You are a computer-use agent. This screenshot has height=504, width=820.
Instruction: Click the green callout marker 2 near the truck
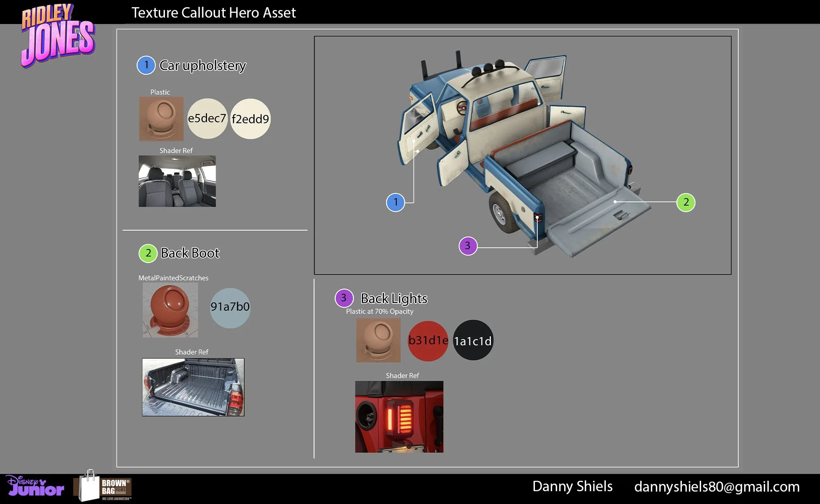pos(685,202)
